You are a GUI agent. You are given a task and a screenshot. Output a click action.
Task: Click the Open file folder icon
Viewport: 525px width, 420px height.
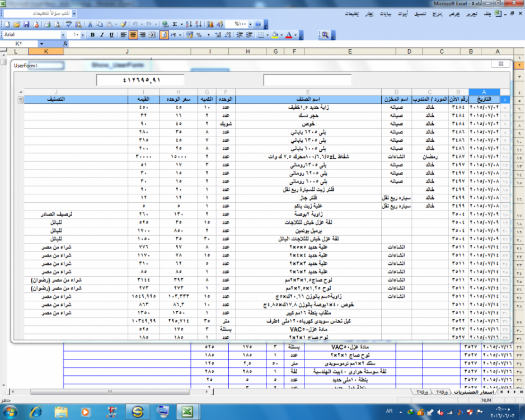tap(17, 25)
